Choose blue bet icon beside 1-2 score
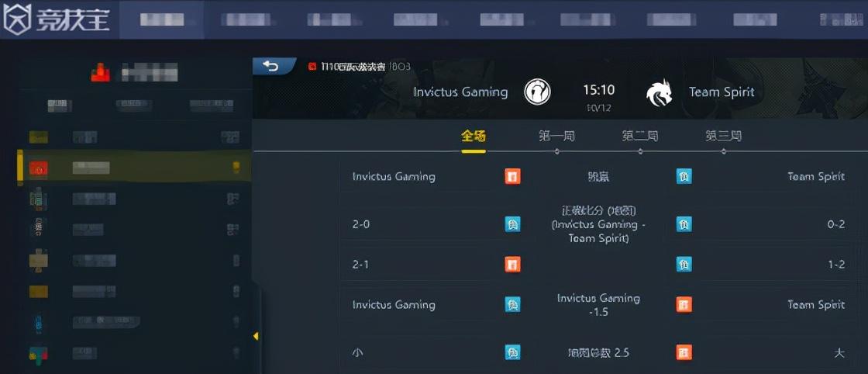This screenshot has width=868, height=374. coord(684,265)
